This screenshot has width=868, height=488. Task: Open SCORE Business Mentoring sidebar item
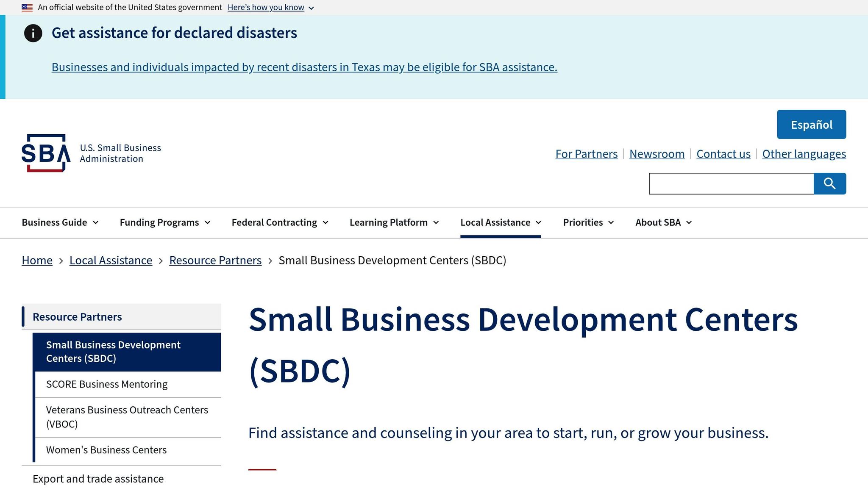[x=107, y=384]
